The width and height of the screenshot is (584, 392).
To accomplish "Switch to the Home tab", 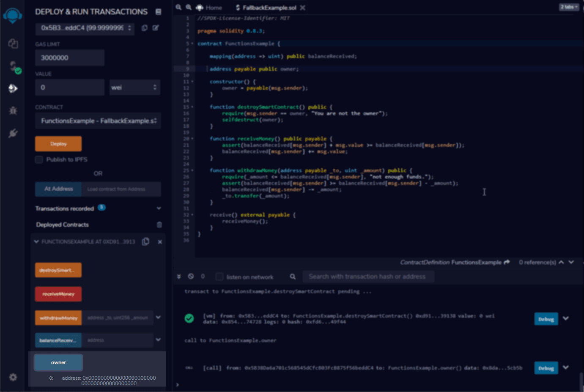I will (x=209, y=8).
